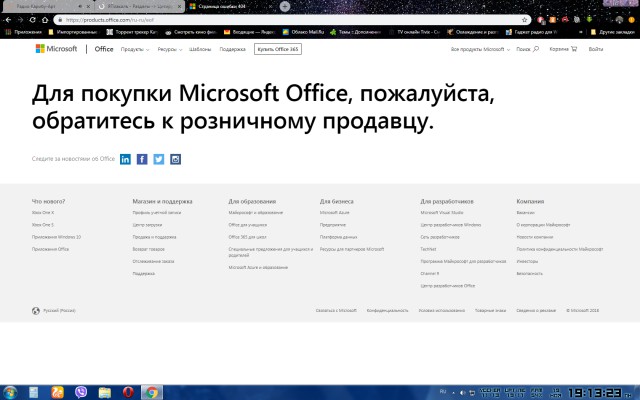Image resolution: width=640 pixels, height=400 pixels.
Task: Expand the Ресурсы dropdown
Action: pos(170,49)
